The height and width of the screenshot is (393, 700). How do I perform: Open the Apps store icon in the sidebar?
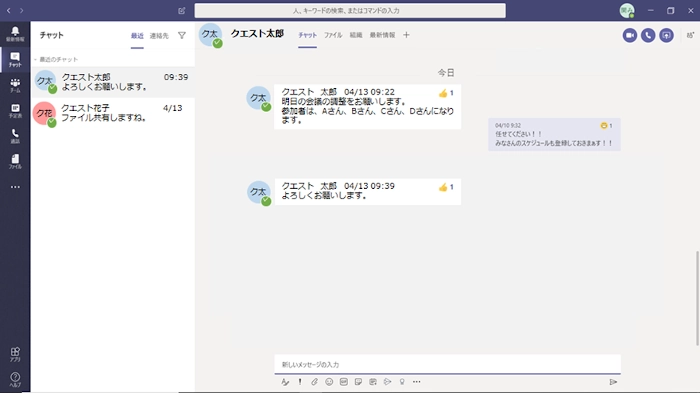click(15, 354)
